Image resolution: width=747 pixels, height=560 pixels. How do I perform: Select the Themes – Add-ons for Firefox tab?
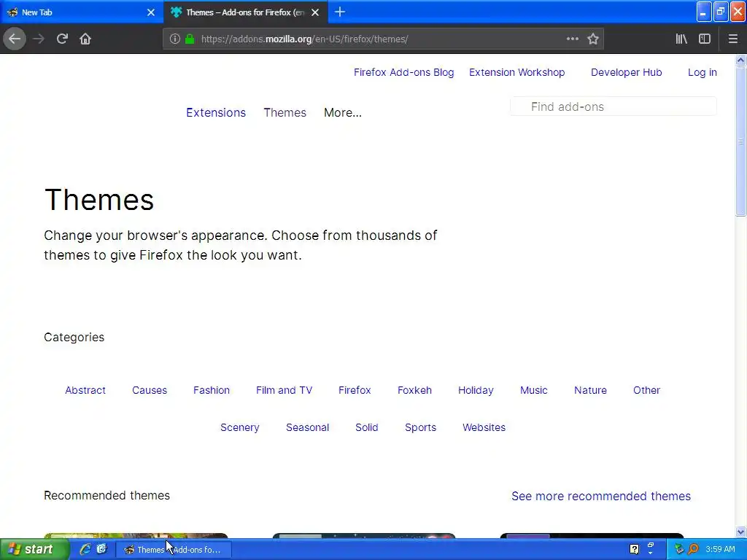[x=245, y=12]
